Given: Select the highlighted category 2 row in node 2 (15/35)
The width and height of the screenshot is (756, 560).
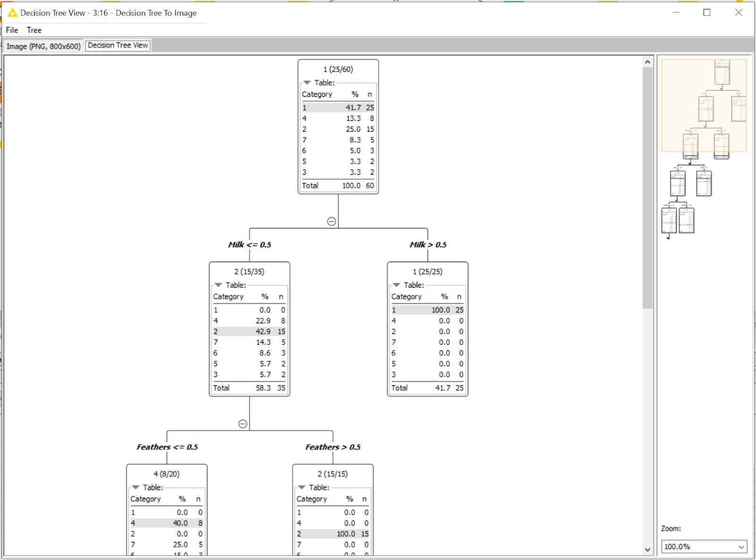Looking at the screenshot, I should (249, 331).
